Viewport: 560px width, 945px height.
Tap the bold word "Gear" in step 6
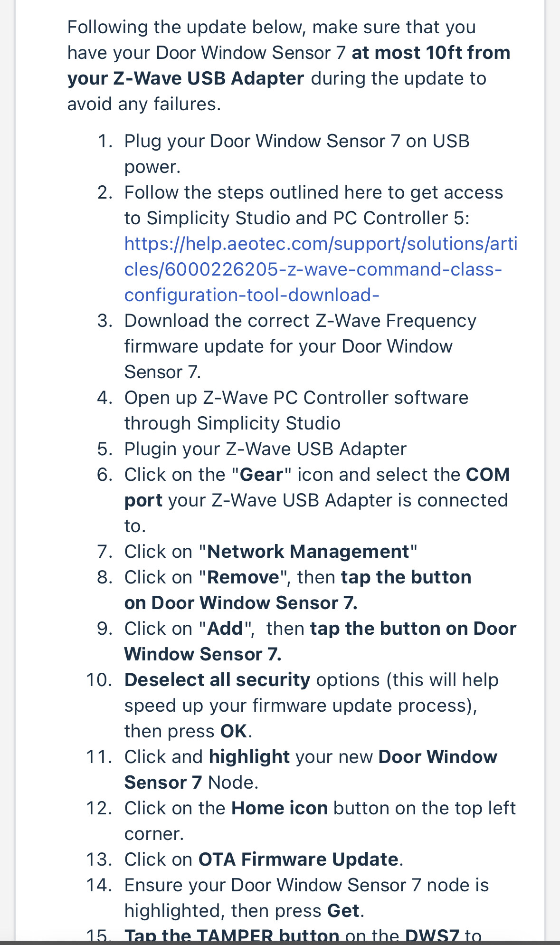pos(261,475)
